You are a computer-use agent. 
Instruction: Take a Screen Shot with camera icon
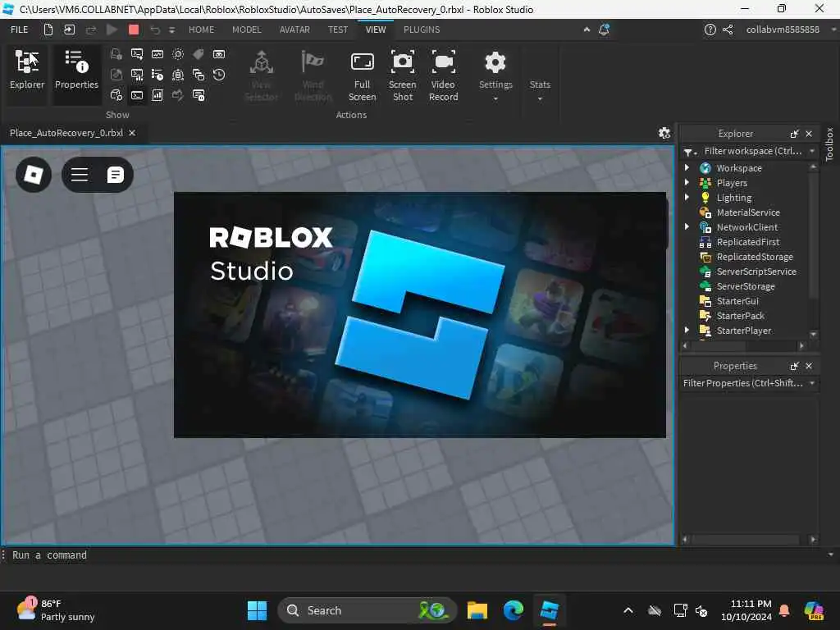(402, 76)
